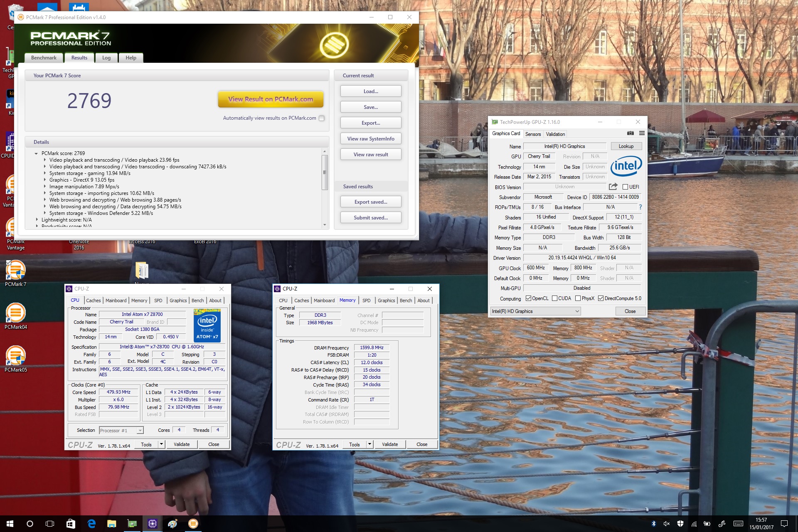Switch to CPU-Z via its taskbar icon
798x532 pixels.
pos(152,524)
